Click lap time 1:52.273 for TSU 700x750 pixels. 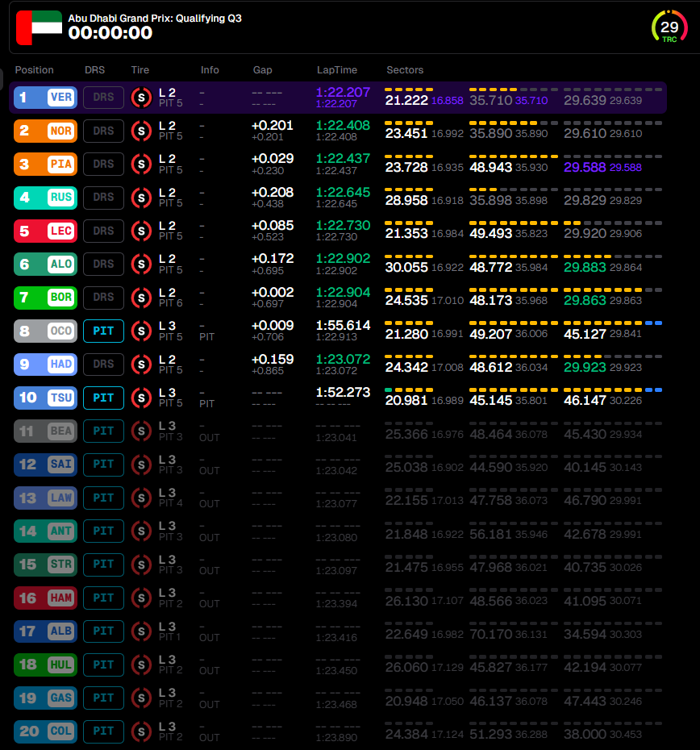click(x=343, y=392)
